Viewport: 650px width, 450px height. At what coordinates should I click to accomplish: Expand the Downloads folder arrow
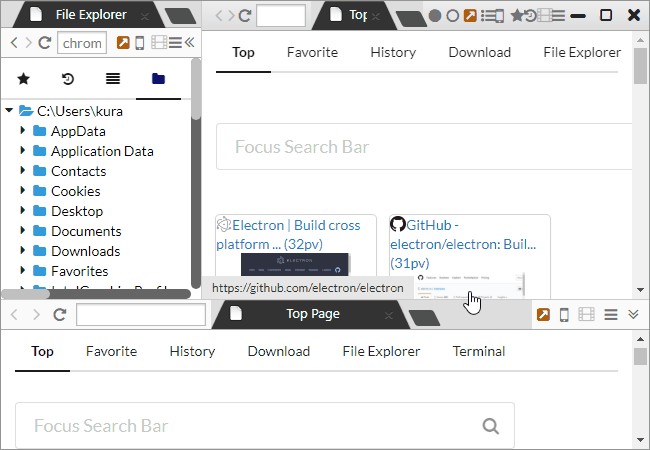23,250
